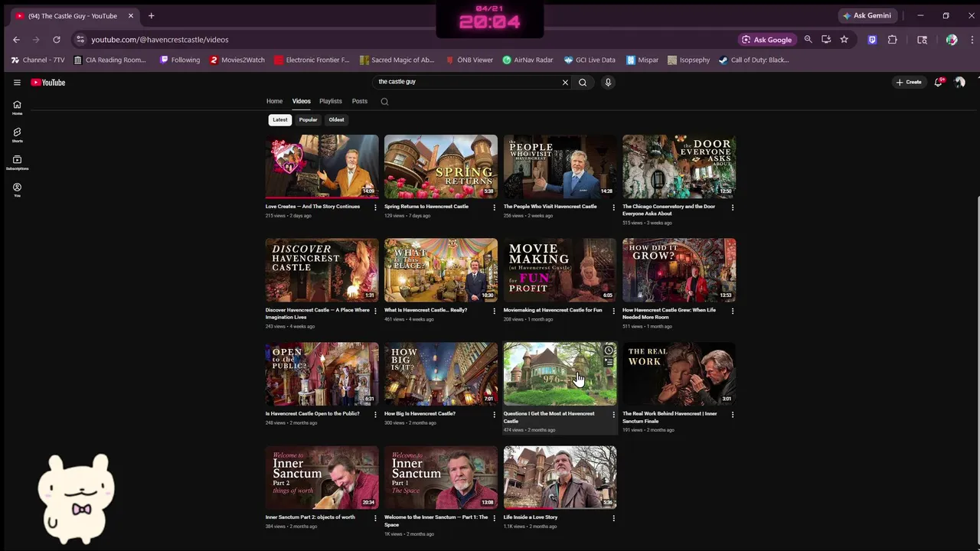Click Ask Google in address bar
Image resolution: width=980 pixels, height=551 pixels.
point(766,40)
